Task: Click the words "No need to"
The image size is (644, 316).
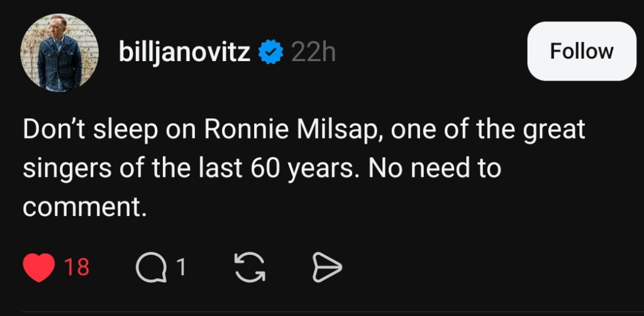Action: point(434,169)
